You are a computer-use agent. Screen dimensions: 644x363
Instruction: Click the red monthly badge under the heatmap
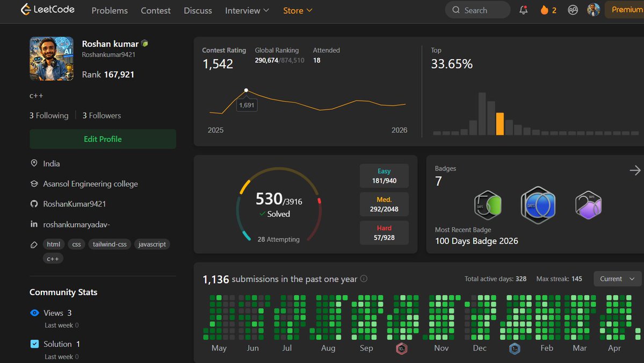402,348
